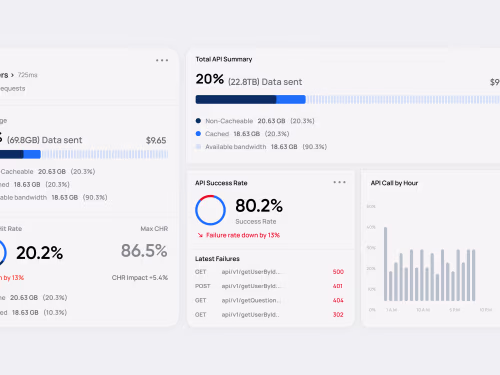Select the 69.8GB data sent progress bar
500x375 pixels.
[x=84, y=154]
